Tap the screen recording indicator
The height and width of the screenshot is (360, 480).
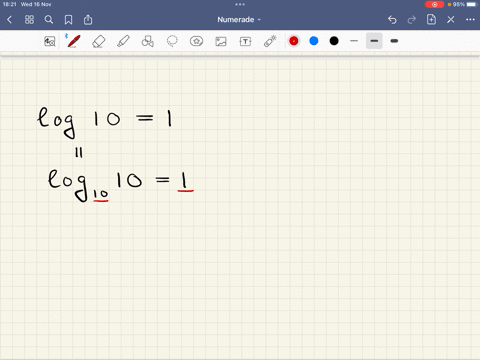click(435, 4)
